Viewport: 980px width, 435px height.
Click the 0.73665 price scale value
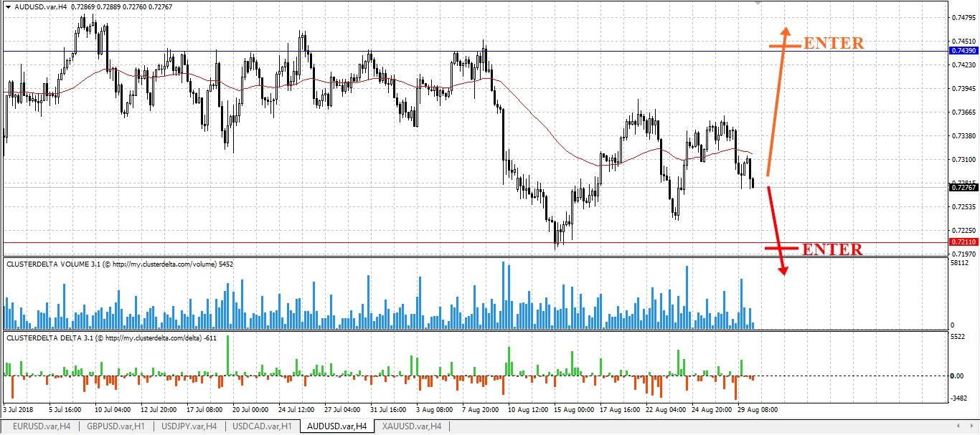pos(963,112)
